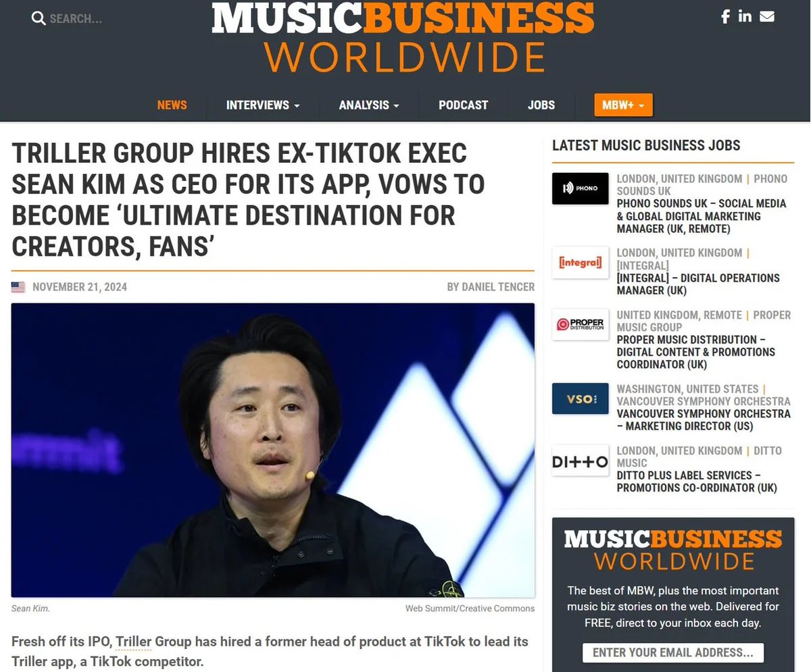The height and width of the screenshot is (672, 811).
Task: Select the Web Summit/Creative Commons credit
Action: click(470, 609)
